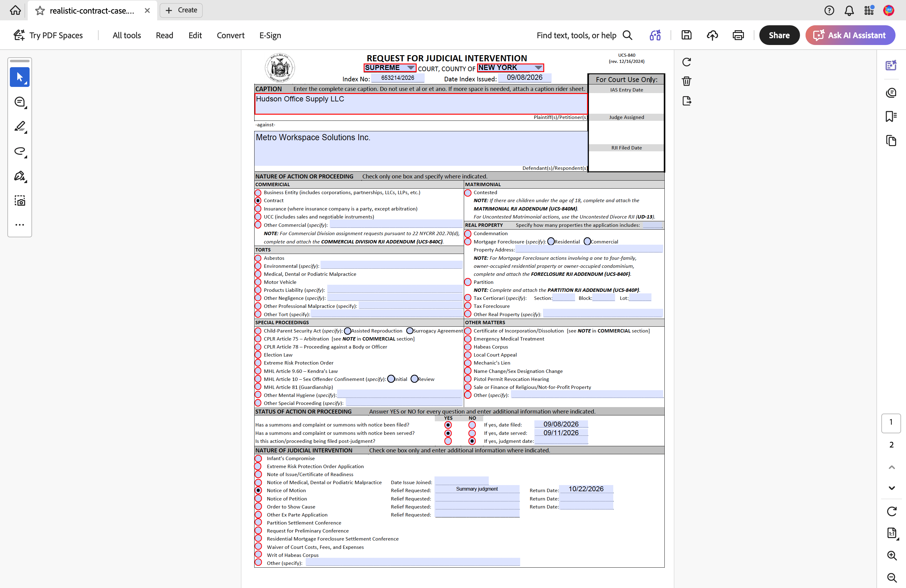
Task: Choose the highlighter pen tool
Action: 20,127
